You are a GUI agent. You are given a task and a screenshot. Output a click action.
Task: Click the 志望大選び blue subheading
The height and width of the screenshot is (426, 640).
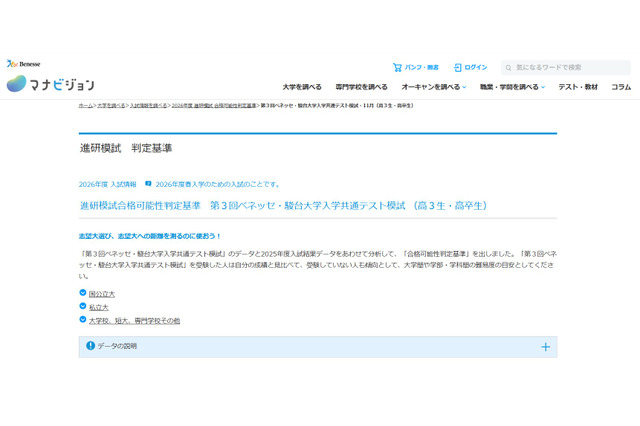point(149,236)
